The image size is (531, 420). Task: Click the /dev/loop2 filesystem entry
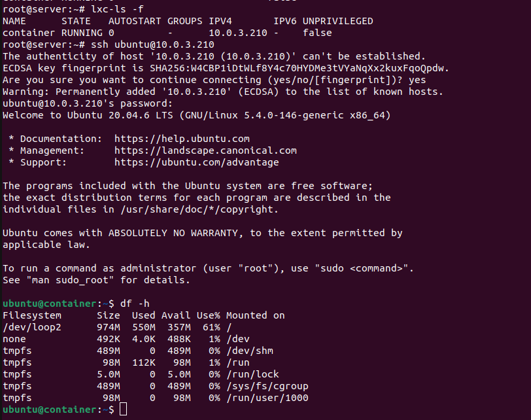click(x=32, y=327)
